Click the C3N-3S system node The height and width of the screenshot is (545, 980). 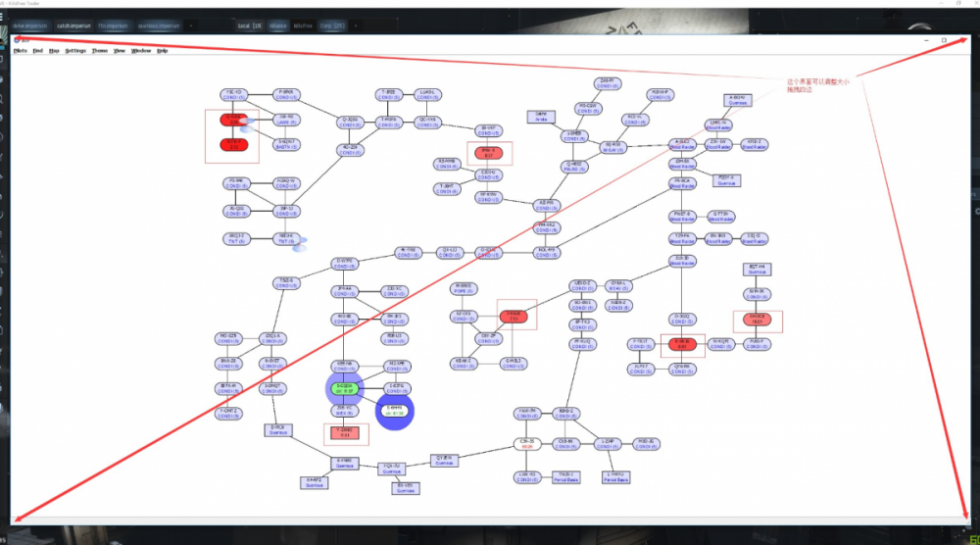(526, 443)
